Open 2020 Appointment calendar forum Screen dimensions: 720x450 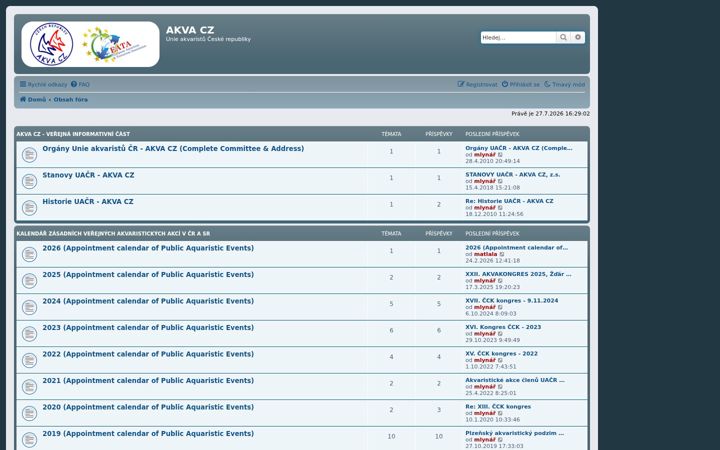[148, 407]
